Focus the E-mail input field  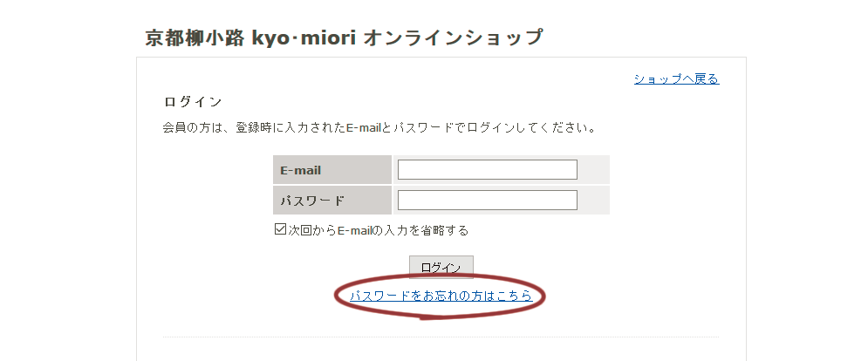tap(487, 170)
